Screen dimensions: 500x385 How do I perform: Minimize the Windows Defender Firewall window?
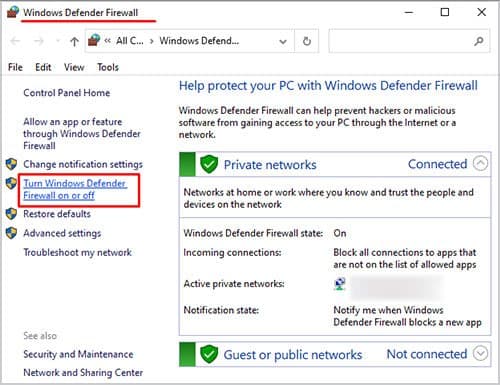tap(409, 12)
